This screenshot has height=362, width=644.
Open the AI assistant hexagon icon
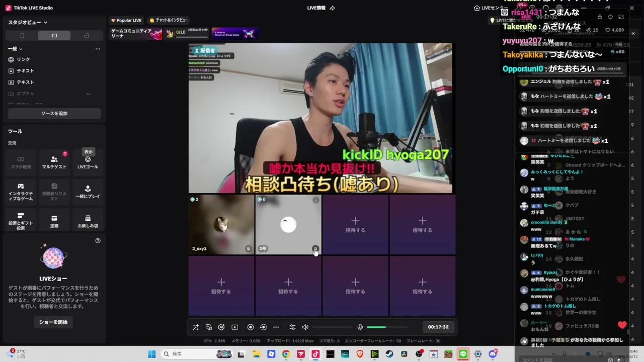pyautogui.click(x=221, y=327)
